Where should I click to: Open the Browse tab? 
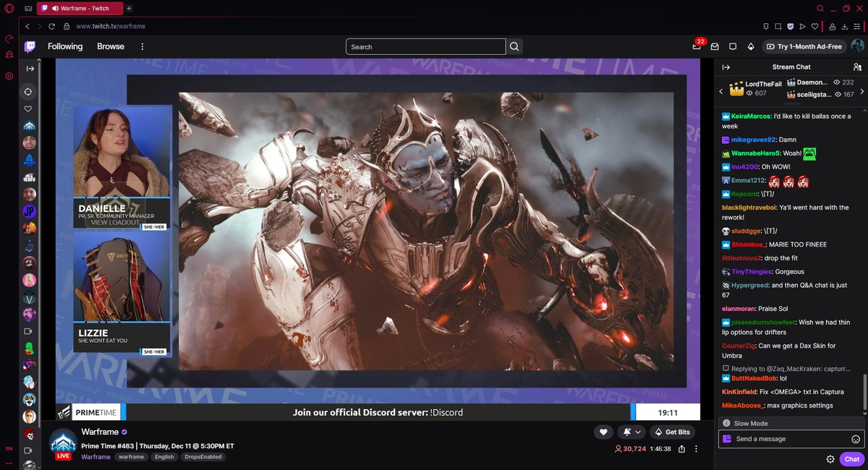point(111,46)
